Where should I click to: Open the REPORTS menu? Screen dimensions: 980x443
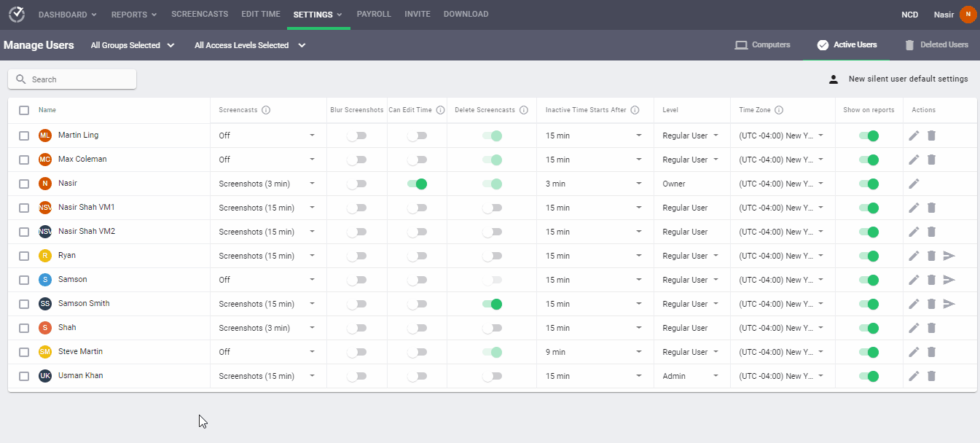click(133, 14)
